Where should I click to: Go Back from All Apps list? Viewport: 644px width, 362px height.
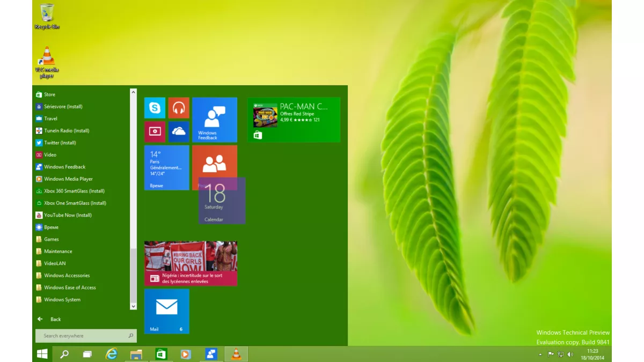pyautogui.click(x=49, y=319)
